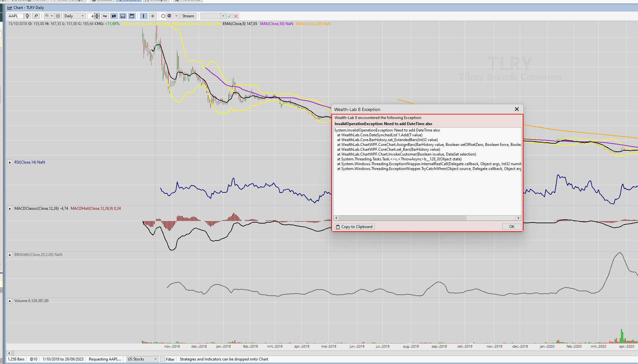Switch to the Order Manager tab
This screenshot has height=364, width=638.
[68, 1]
